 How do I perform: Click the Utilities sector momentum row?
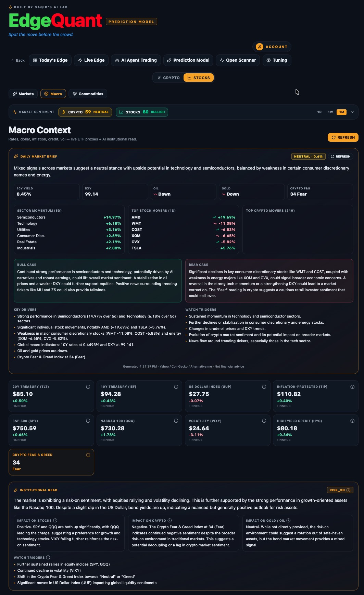click(69, 230)
